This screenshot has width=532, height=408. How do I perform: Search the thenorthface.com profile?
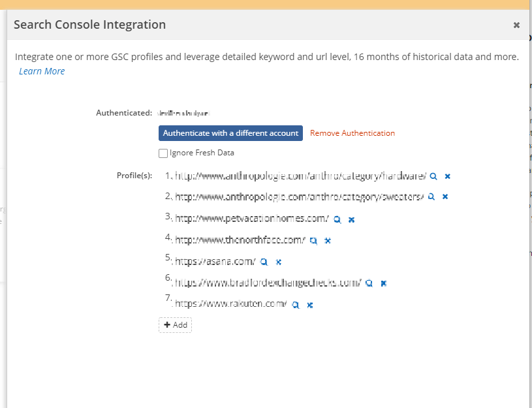click(313, 240)
